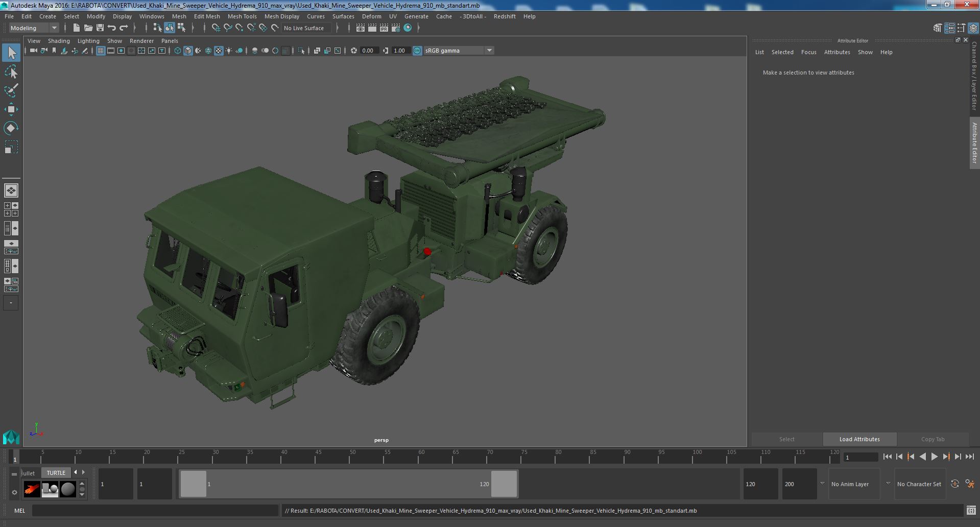
Task: Start IPR render from the toolbar
Action: point(384,28)
